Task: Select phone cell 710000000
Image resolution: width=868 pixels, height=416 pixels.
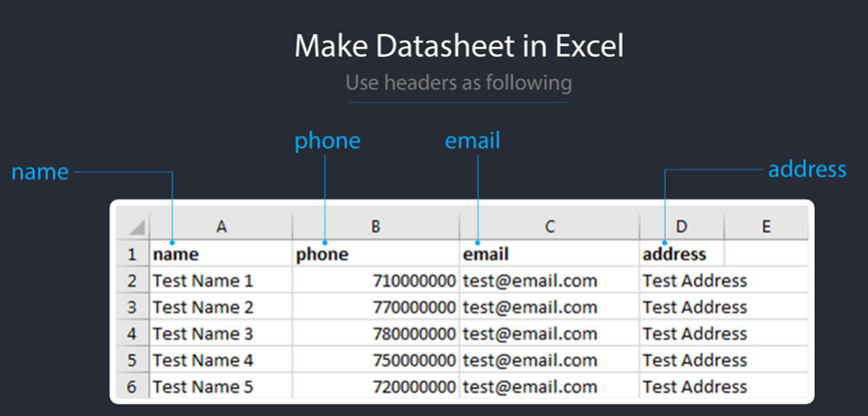Action: click(x=376, y=281)
